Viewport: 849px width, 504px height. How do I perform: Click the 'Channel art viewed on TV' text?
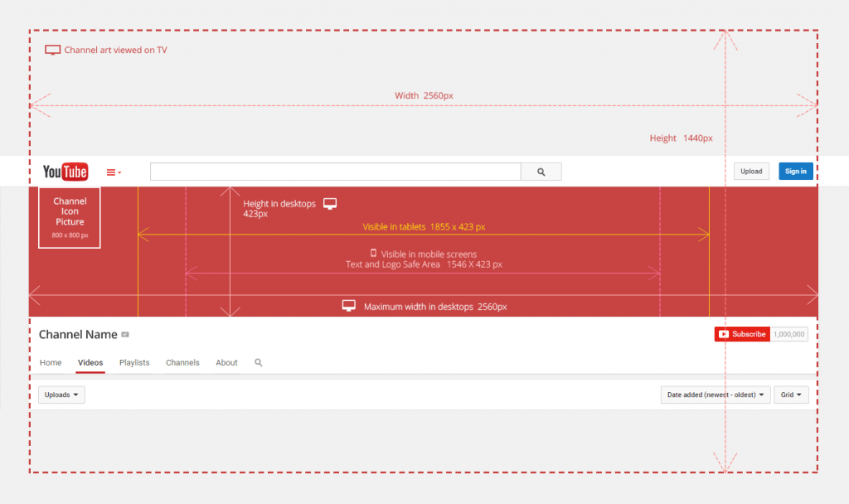point(115,50)
